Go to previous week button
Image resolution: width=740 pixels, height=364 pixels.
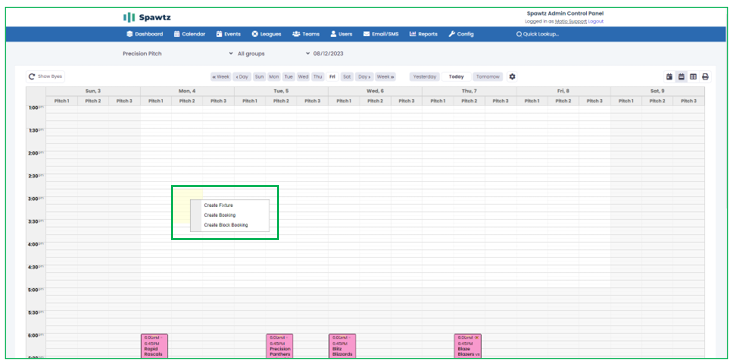(x=221, y=76)
